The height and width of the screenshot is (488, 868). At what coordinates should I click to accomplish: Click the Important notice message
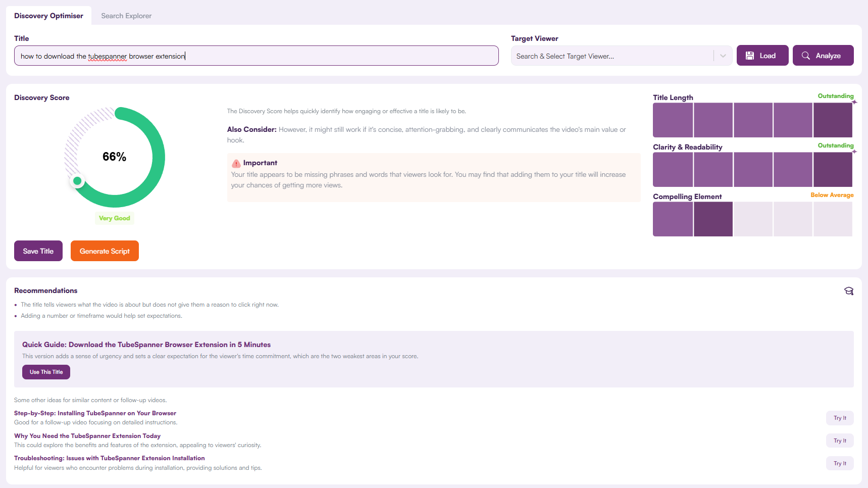click(429, 180)
